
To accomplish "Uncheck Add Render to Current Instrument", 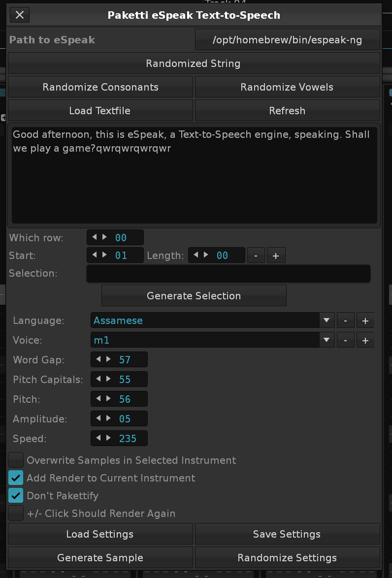I will 16,478.
